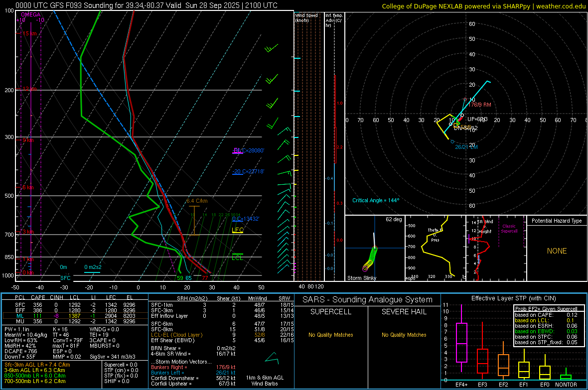This screenshot has width=588, height=390.
Task: Click the Supercell = 0.0 index
Action: click(121, 365)
